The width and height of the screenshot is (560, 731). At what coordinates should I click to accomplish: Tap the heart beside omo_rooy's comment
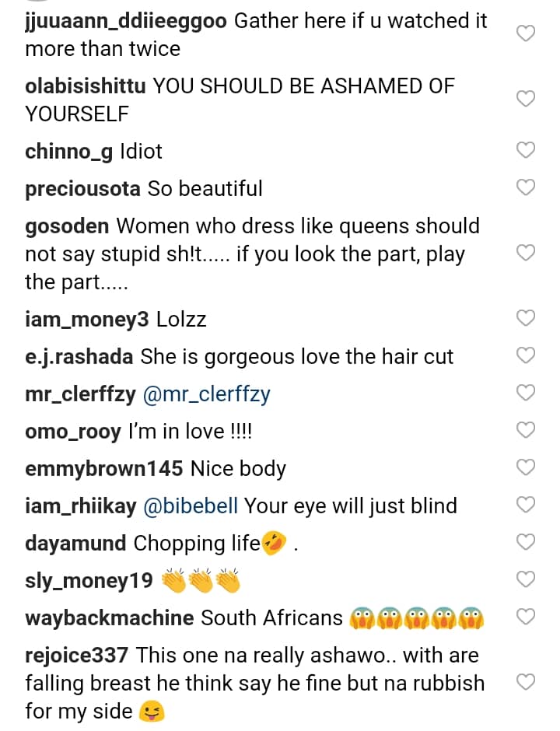coord(527,430)
